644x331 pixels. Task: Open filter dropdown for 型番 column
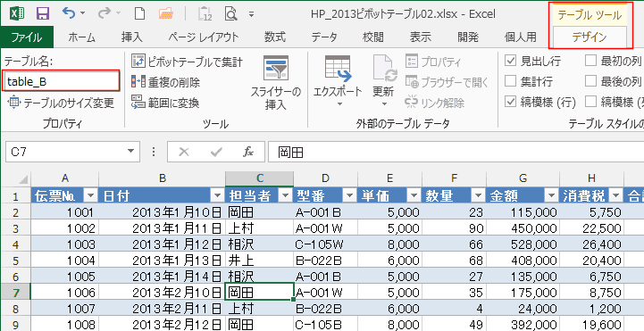tap(350, 196)
